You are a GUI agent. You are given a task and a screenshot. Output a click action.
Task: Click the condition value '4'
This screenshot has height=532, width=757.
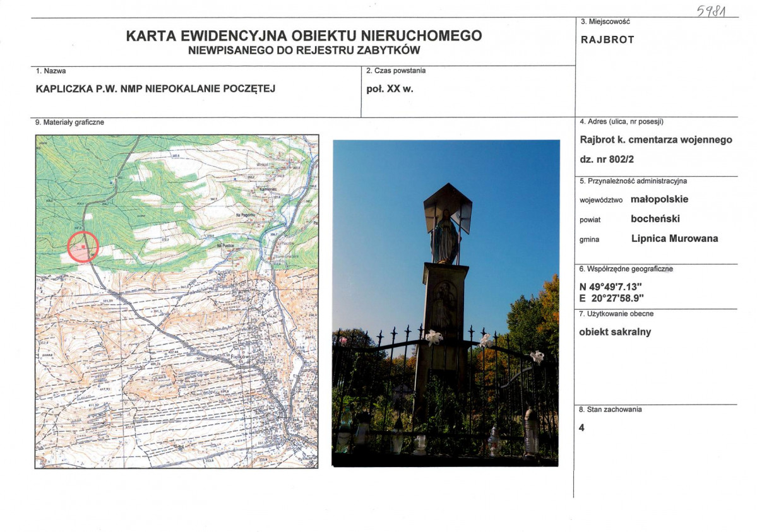(581, 428)
